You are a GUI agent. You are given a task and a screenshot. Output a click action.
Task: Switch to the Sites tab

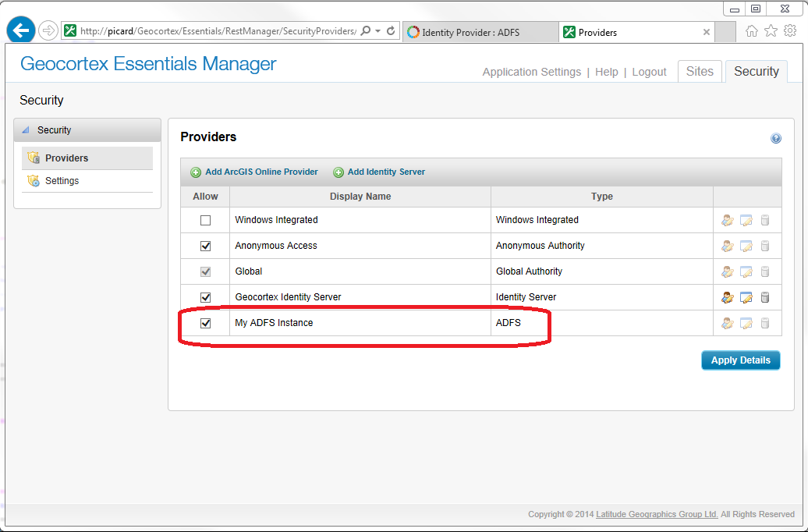(x=700, y=71)
